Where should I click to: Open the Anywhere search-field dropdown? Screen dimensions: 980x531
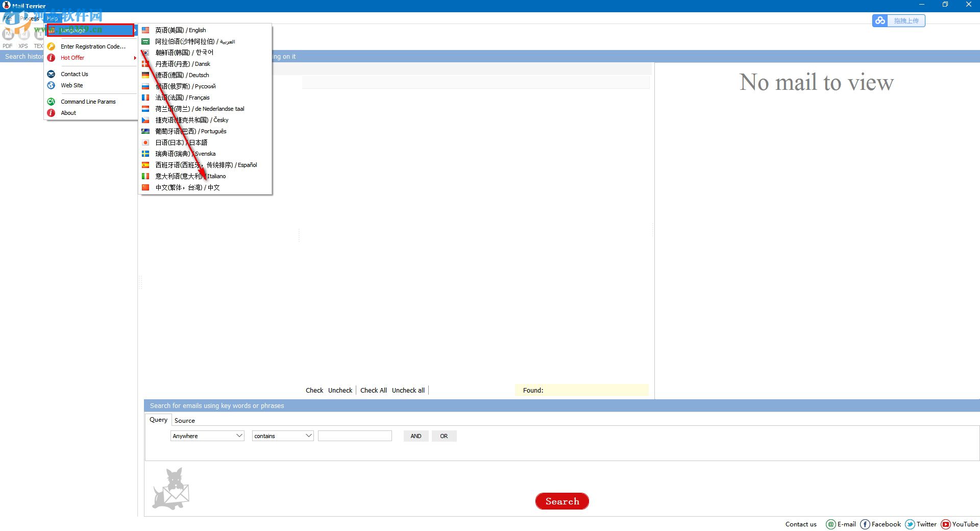point(207,436)
